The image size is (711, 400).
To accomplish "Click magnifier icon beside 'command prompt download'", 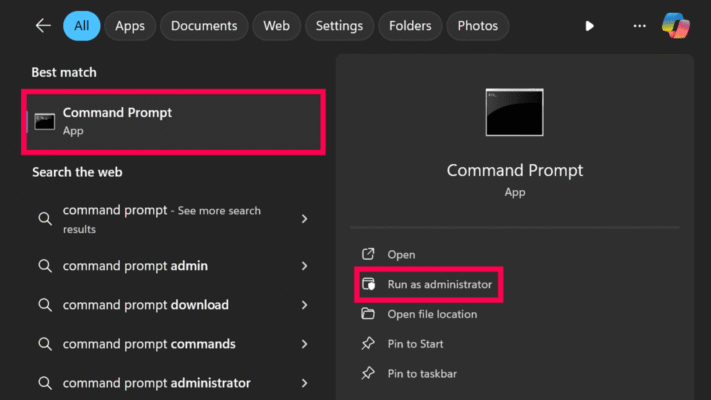I will [x=45, y=305].
